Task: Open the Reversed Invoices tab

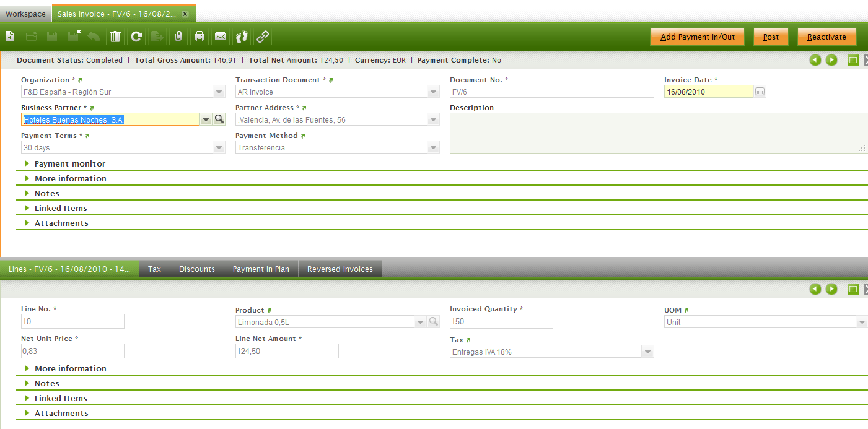Action: 340,269
